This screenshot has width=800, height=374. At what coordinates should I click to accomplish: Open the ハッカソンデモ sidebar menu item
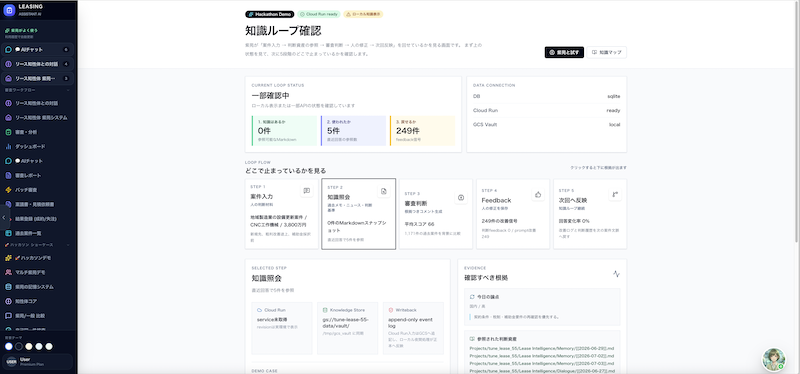click(x=39, y=258)
